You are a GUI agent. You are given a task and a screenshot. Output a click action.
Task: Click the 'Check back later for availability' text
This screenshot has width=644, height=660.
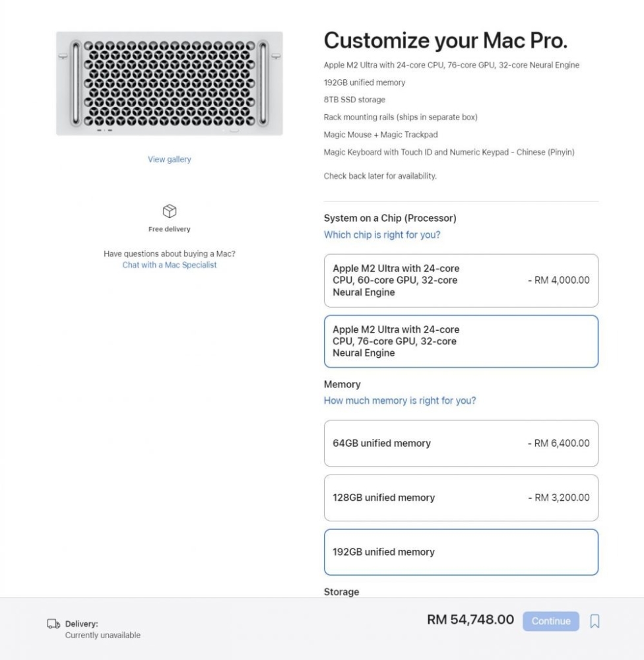click(380, 176)
